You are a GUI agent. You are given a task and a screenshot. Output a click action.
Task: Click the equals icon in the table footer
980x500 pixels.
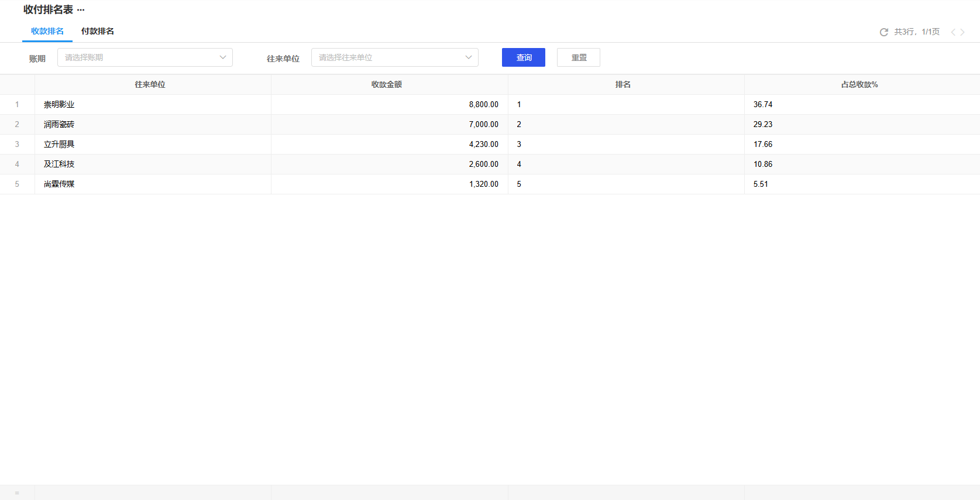tap(17, 493)
